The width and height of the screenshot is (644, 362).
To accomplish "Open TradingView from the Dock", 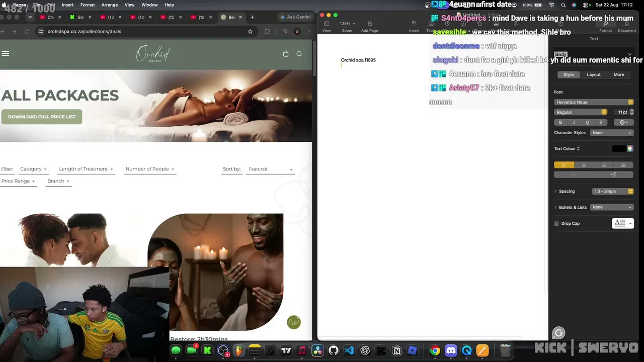I will coord(286,350).
